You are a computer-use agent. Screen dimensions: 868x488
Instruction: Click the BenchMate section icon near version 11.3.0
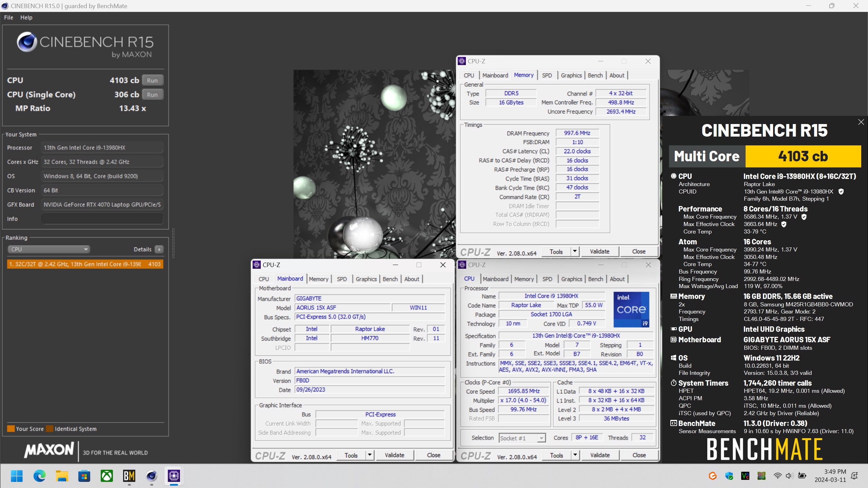pos(673,423)
